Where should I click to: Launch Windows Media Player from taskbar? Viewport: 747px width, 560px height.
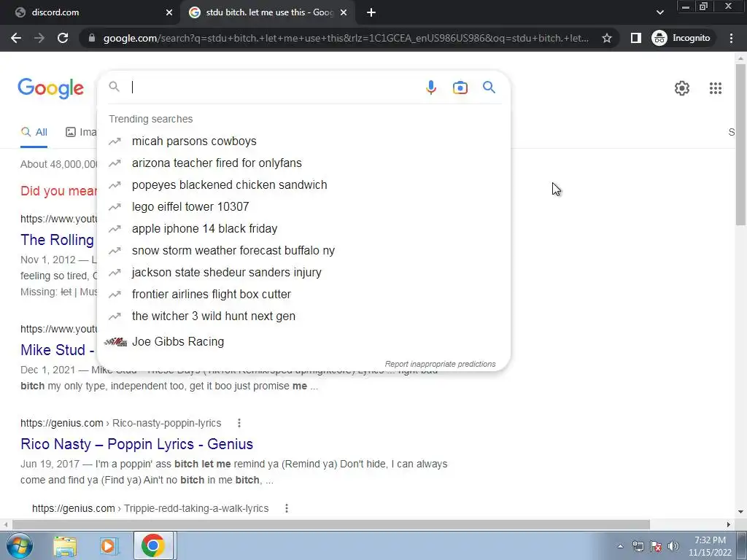[x=108, y=545]
